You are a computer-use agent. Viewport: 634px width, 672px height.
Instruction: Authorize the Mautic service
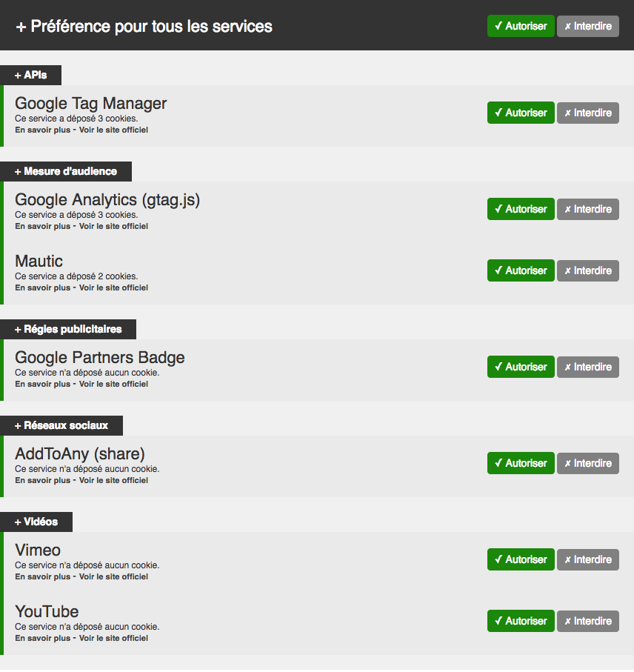[x=521, y=270]
